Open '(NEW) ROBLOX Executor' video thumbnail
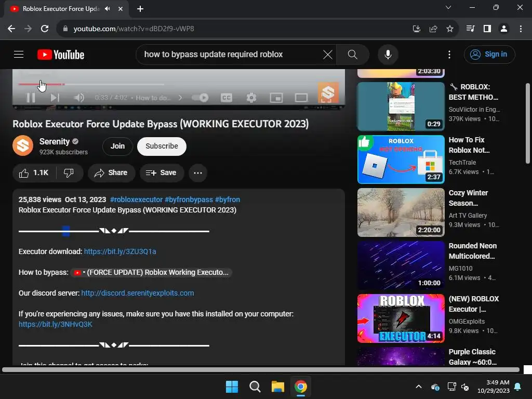This screenshot has height=399, width=532. (x=401, y=318)
